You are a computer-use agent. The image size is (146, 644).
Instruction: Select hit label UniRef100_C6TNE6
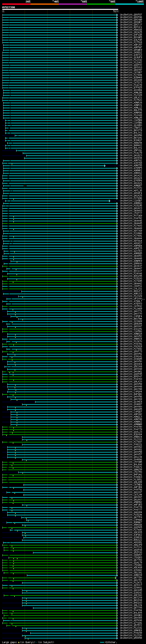(131, 485)
